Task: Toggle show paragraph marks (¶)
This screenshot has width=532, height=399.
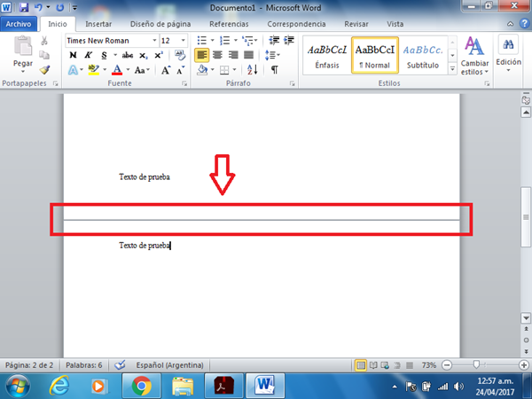Action: (x=275, y=70)
